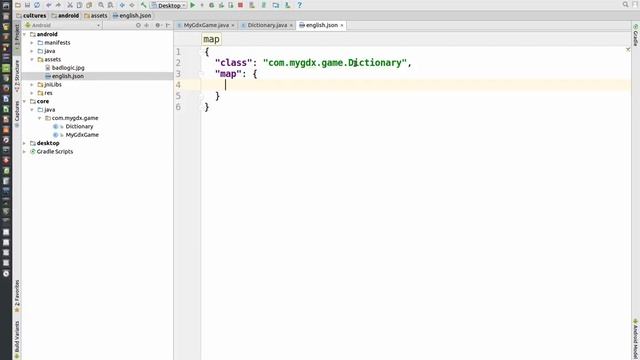Screen dimensions: 640x360
Task: Expand the res folder
Action: (32, 93)
